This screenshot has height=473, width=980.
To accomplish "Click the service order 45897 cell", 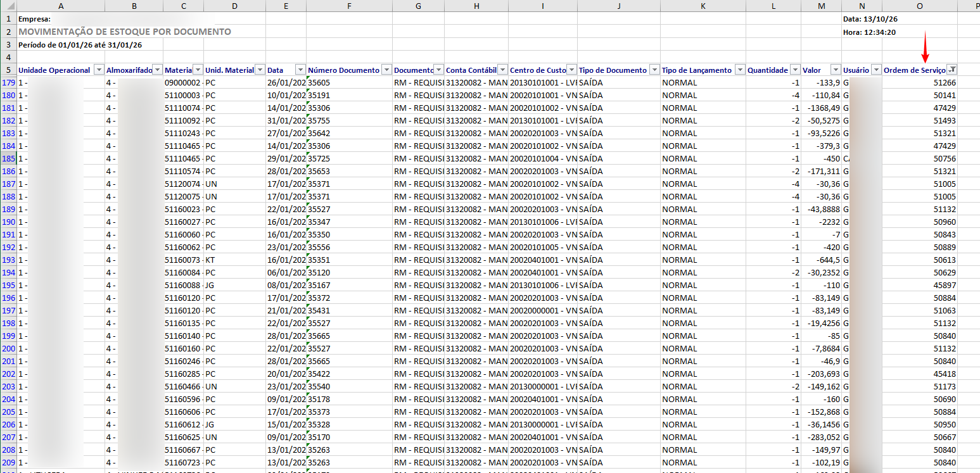I will coord(920,286).
